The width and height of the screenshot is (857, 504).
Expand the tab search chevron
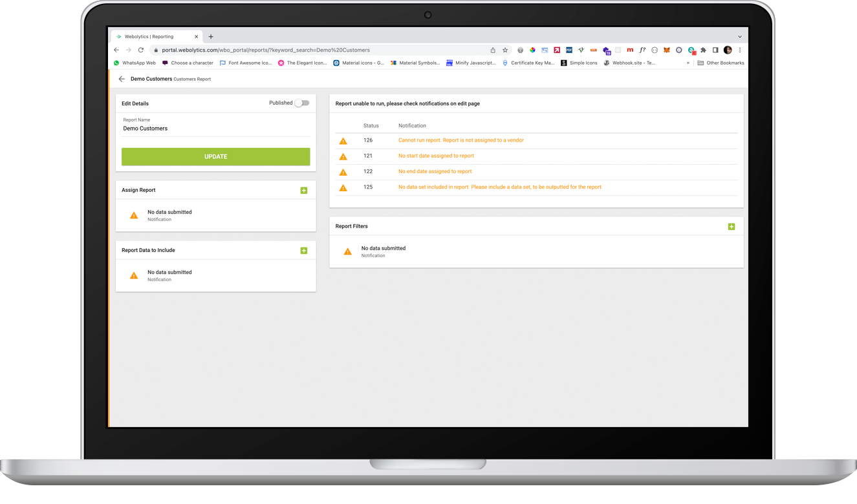(740, 37)
